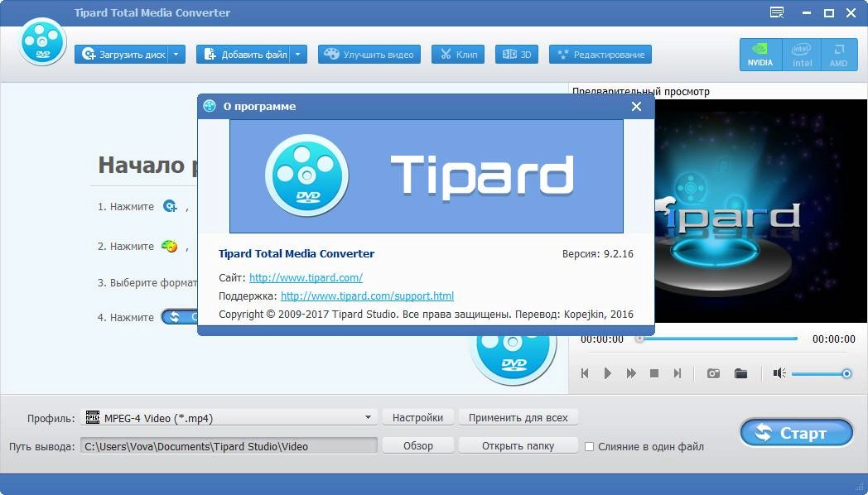Open the menu icon in the title bar
This screenshot has width=868, height=495.
777,12
